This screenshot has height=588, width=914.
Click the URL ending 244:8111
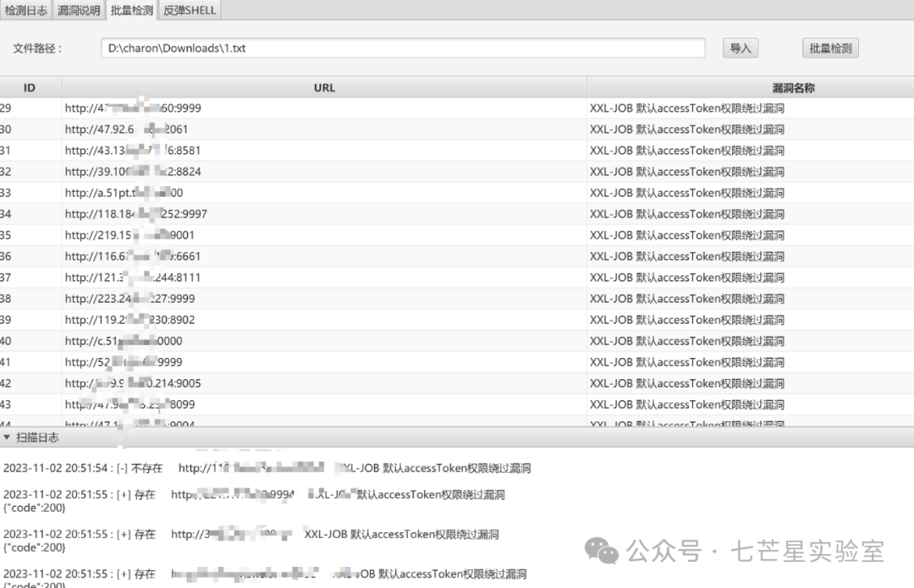tap(132, 278)
